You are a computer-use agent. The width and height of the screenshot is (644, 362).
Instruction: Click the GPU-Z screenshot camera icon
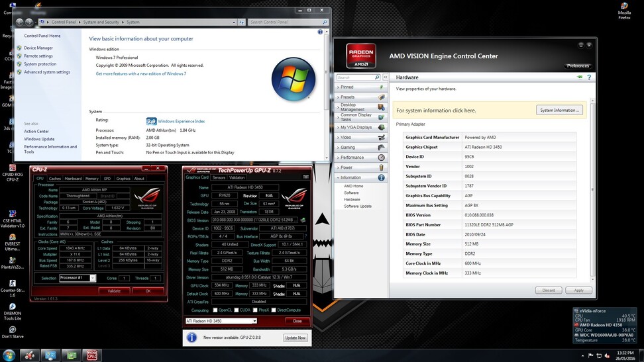[305, 177]
